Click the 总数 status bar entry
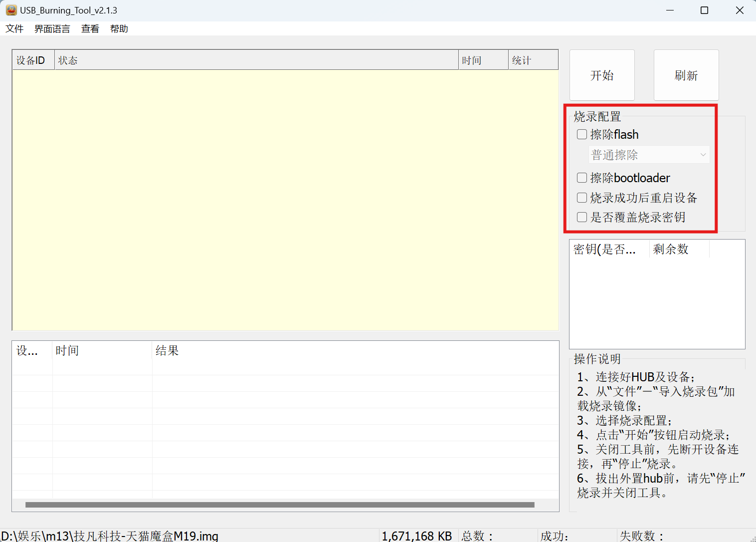Screen dimensions: 756x542 477,536
